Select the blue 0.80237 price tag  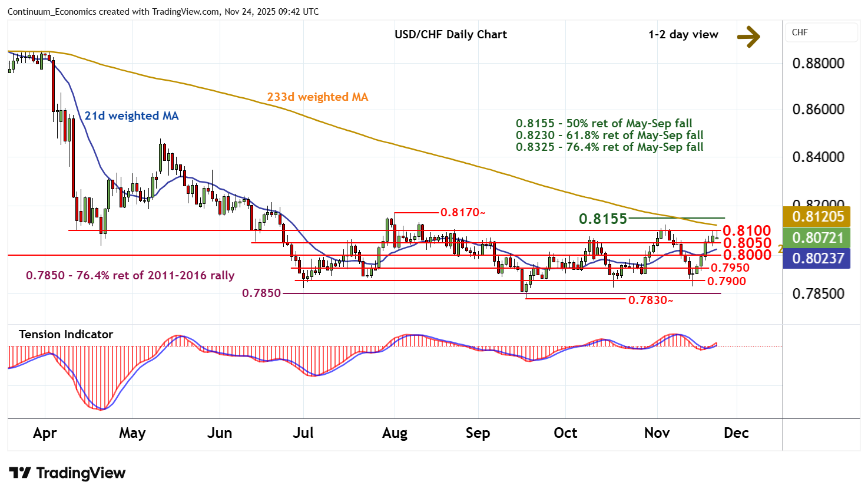pos(817,258)
